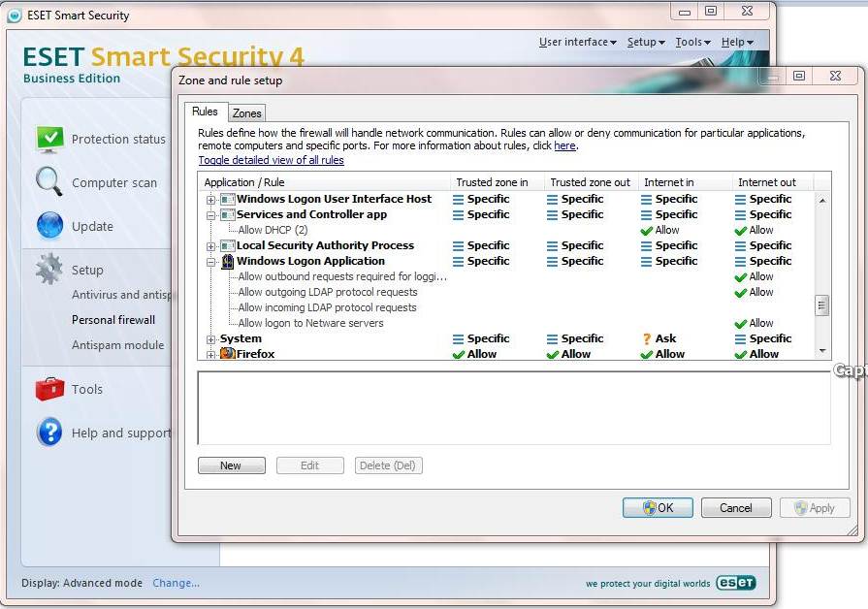
Task: Open the Help dropdown menu
Action: click(737, 42)
